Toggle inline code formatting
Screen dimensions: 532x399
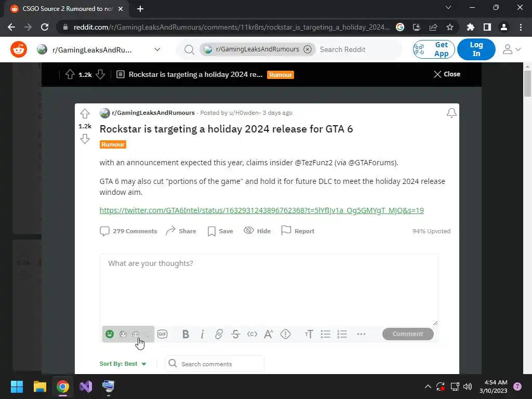pyautogui.click(x=252, y=334)
